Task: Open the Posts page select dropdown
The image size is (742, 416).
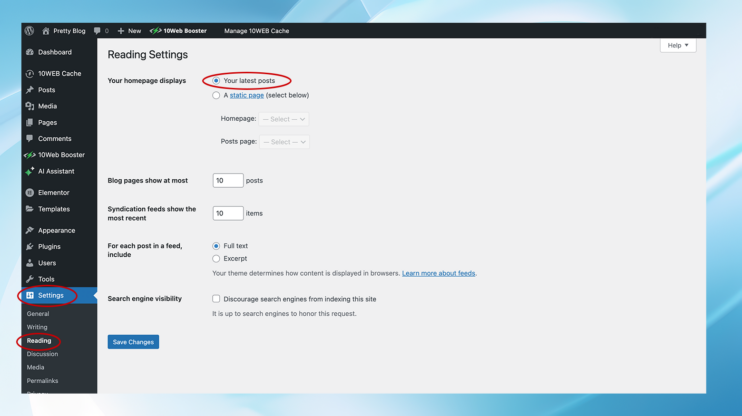Action: (284, 142)
